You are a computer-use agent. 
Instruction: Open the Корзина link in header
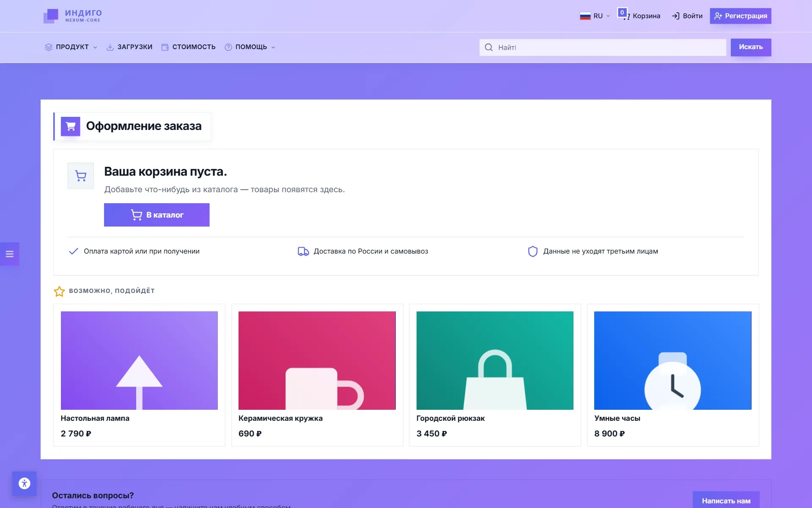(647, 16)
